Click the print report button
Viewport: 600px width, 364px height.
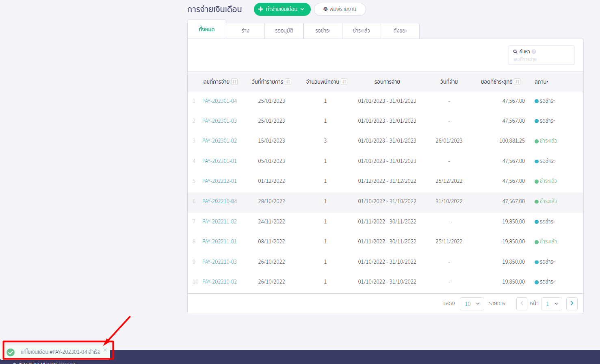point(340,9)
